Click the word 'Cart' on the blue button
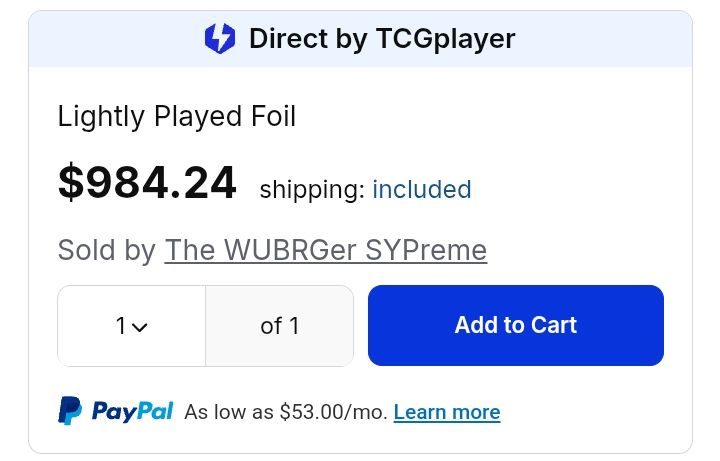The image size is (720, 461). 554,325
